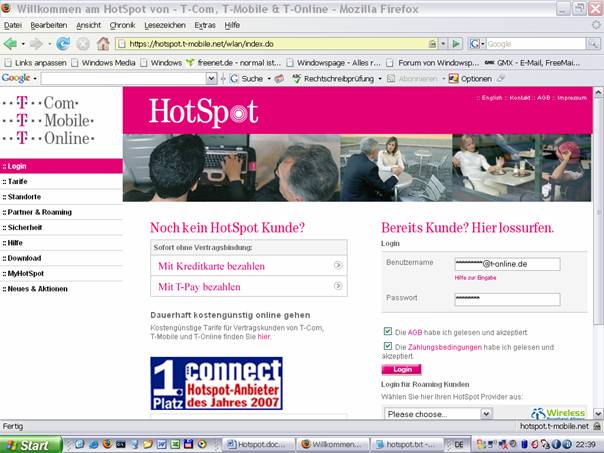The image size is (604, 453).
Task: Click the arrow icon next to Mit Kreditkarte bezahlen
Action: pos(338,265)
